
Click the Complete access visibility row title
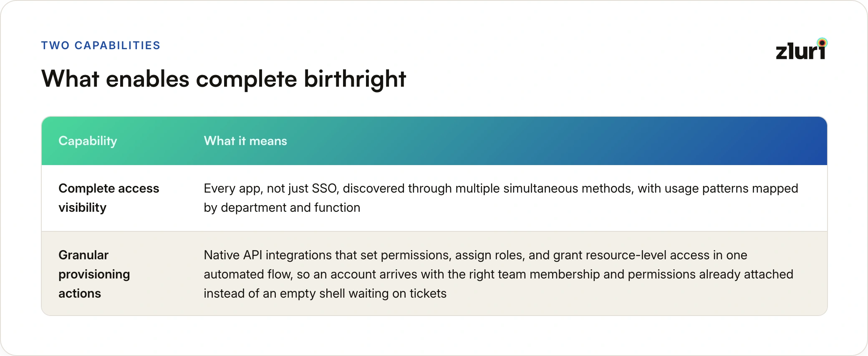tap(108, 198)
